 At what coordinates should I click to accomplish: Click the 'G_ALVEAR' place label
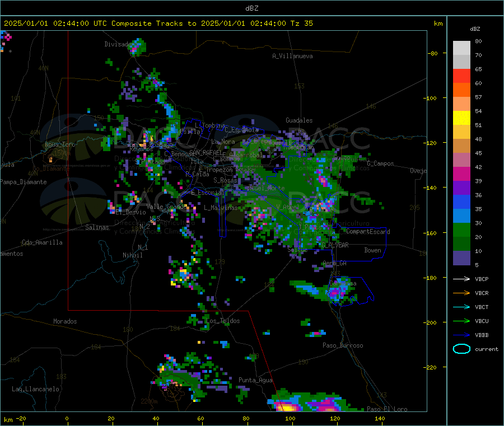pos(335,245)
